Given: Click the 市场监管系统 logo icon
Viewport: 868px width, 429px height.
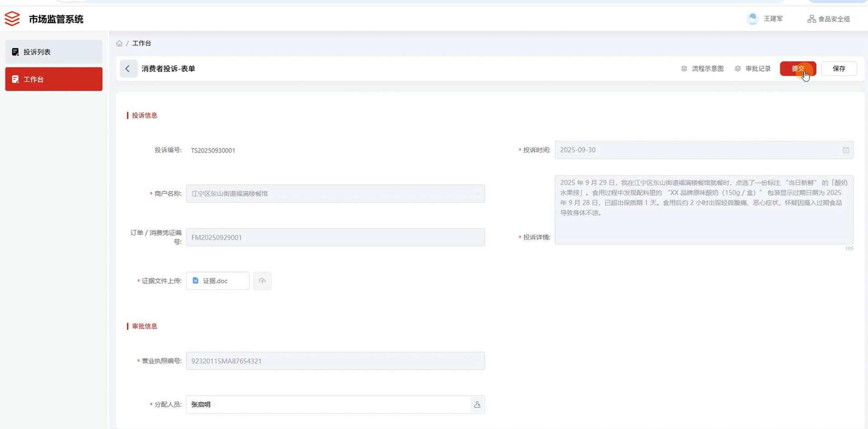Looking at the screenshot, I should pos(12,19).
